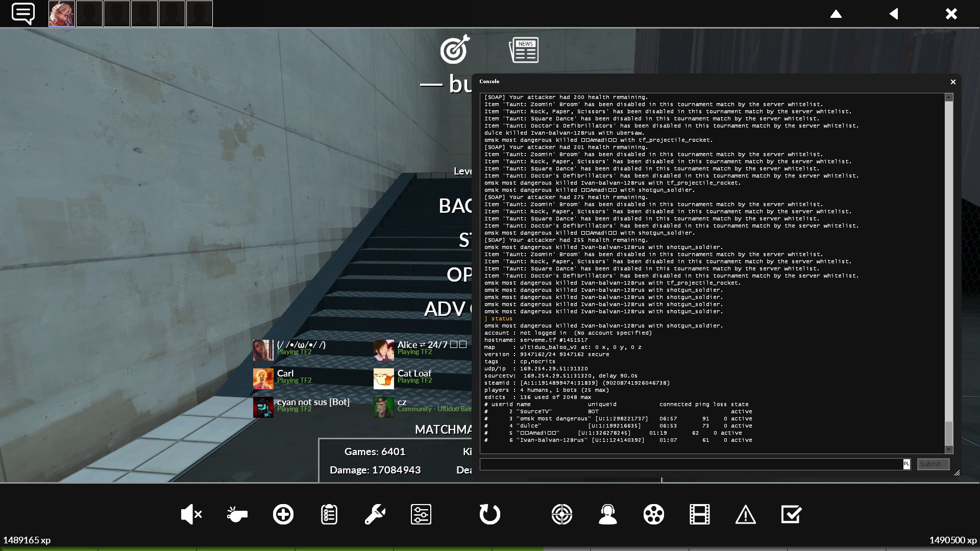Open the film strip demo icon
The height and width of the screenshot is (551, 980).
click(x=700, y=514)
